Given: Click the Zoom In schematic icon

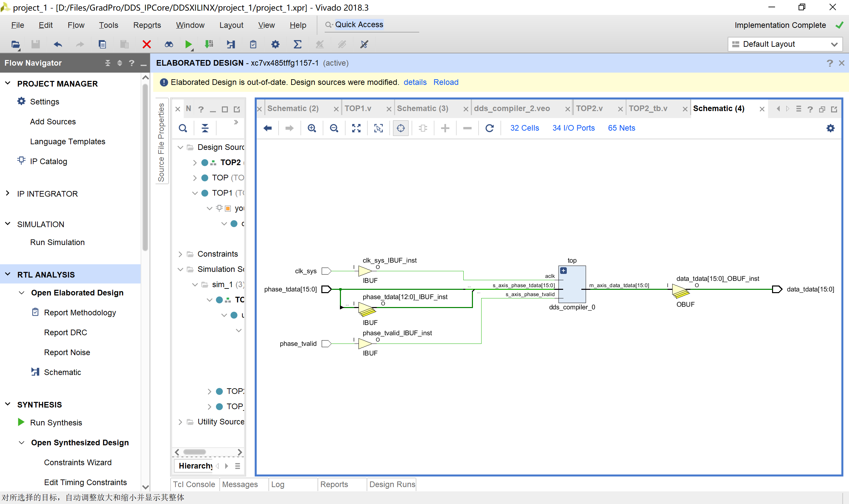Looking at the screenshot, I should [x=312, y=128].
